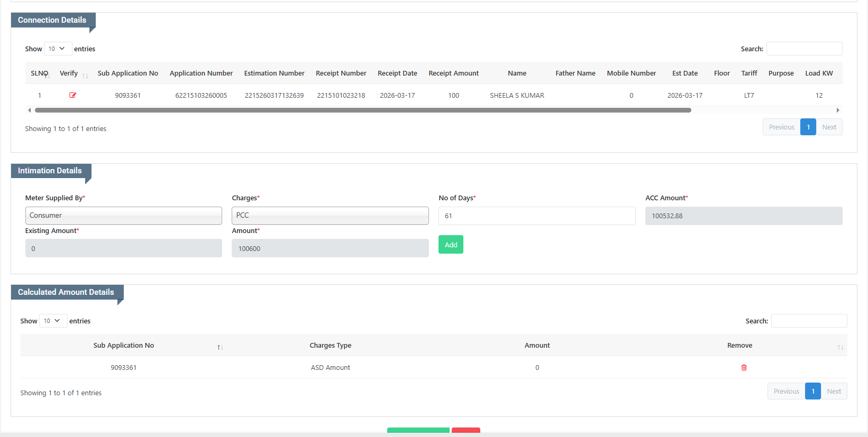Click the red trash Remove icon
Viewport: 868px width, 437px height.
pos(744,368)
